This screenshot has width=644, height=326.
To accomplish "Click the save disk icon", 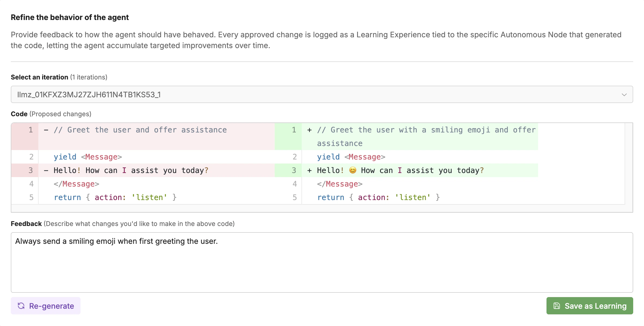I will click(557, 306).
